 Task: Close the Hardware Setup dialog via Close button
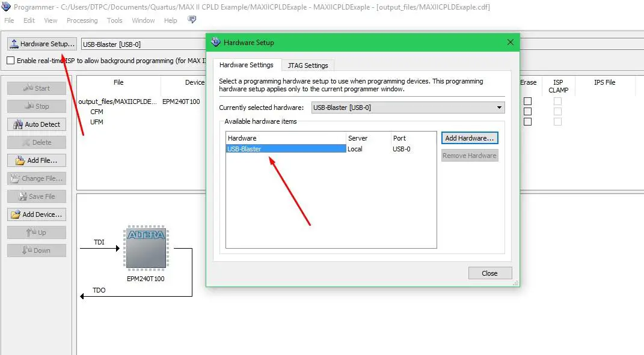[x=489, y=273]
